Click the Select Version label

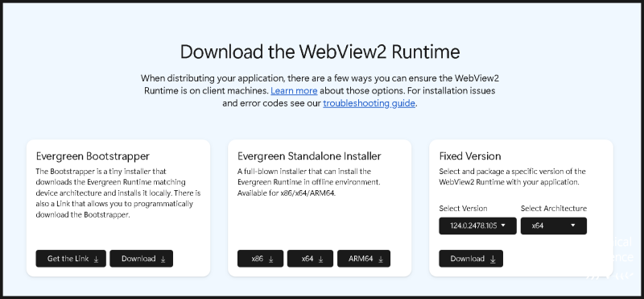[x=463, y=209]
